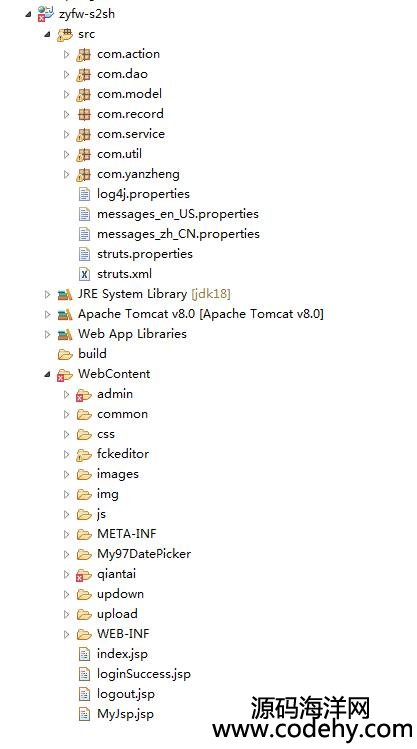Select the My97DatePicker folder
This screenshot has height=749, width=417.
tap(144, 554)
